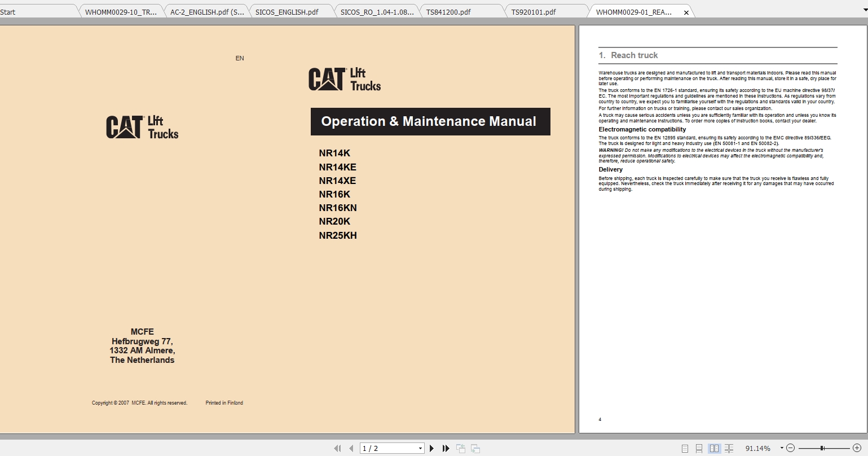868x456 pixels.
Task: Open the WHOMM0029-10_TR tab
Action: point(121,12)
